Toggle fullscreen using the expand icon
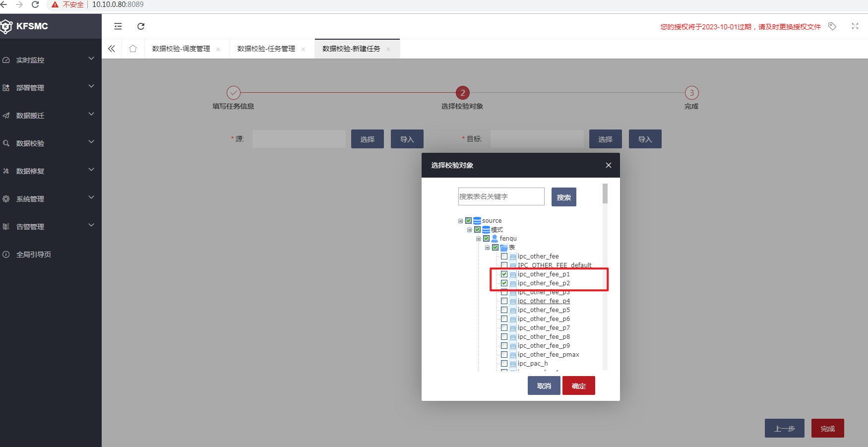868x447 pixels. coord(855,26)
